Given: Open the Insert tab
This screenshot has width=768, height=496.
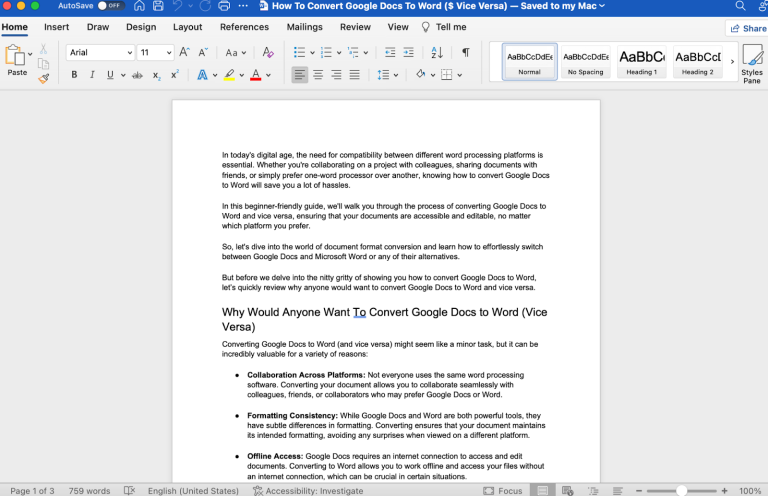Looking at the screenshot, I should pyautogui.click(x=56, y=27).
